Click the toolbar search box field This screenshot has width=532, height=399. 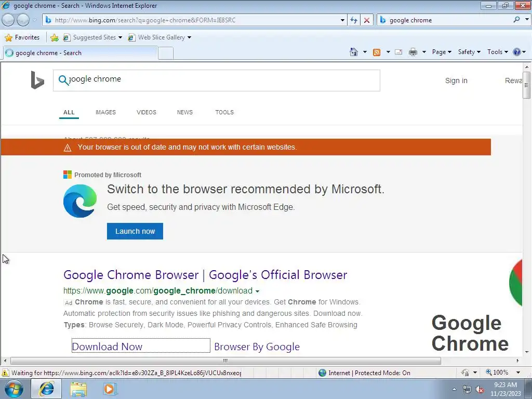pyautogui.click(x=445, y=20)
